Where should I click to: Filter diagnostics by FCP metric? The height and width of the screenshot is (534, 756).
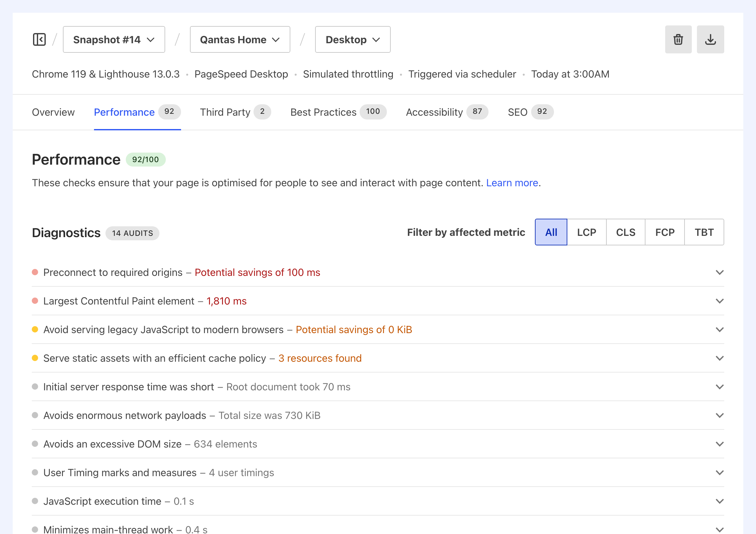665,232
